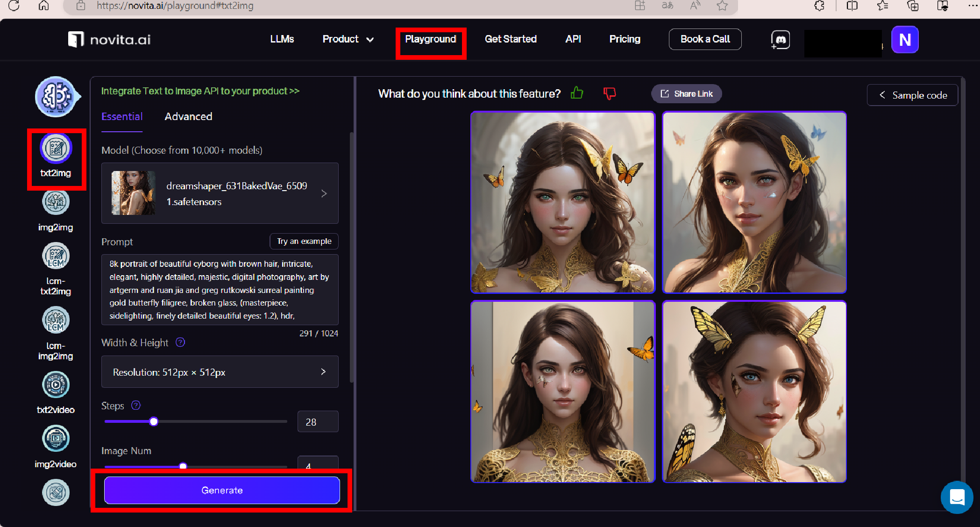
Task: Open the dreamshaper model selector
Action: (x=220, y=193)
